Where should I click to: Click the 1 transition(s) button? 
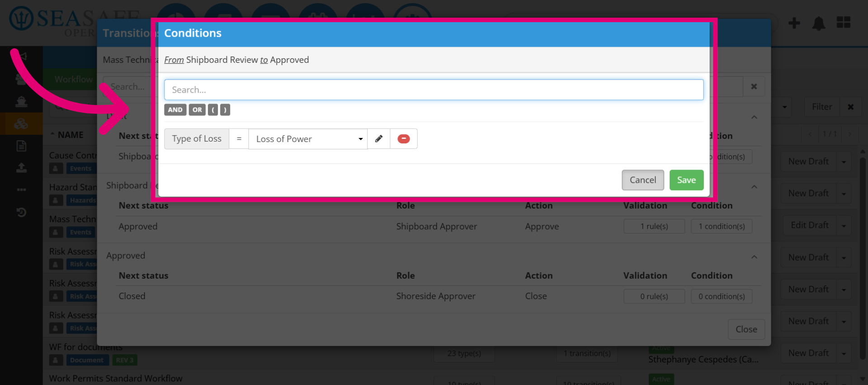[587, 353]
